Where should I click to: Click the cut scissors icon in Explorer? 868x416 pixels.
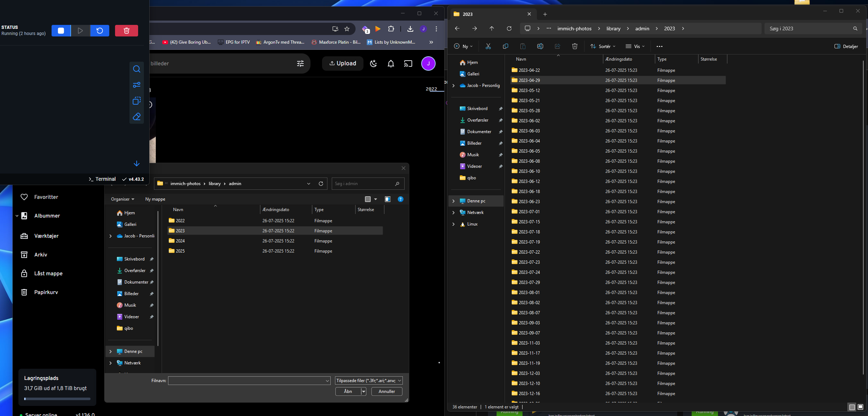tap(488, 46)
